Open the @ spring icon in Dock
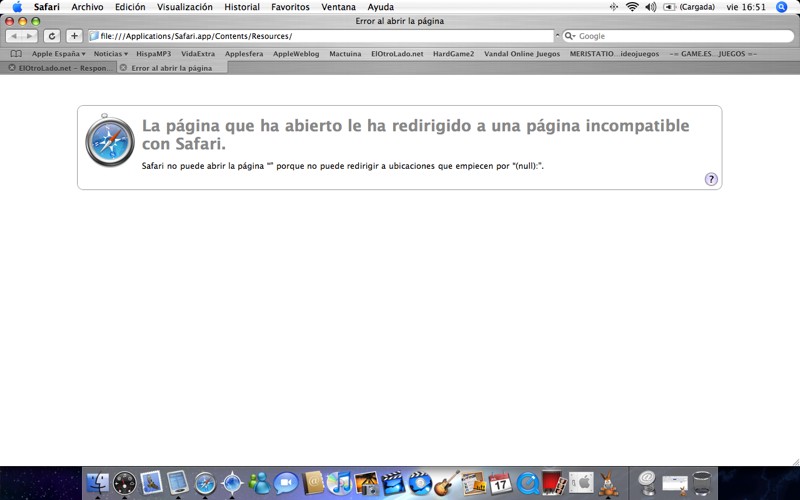The width and height of the screenshot is (800, 500). pos(647,483)
